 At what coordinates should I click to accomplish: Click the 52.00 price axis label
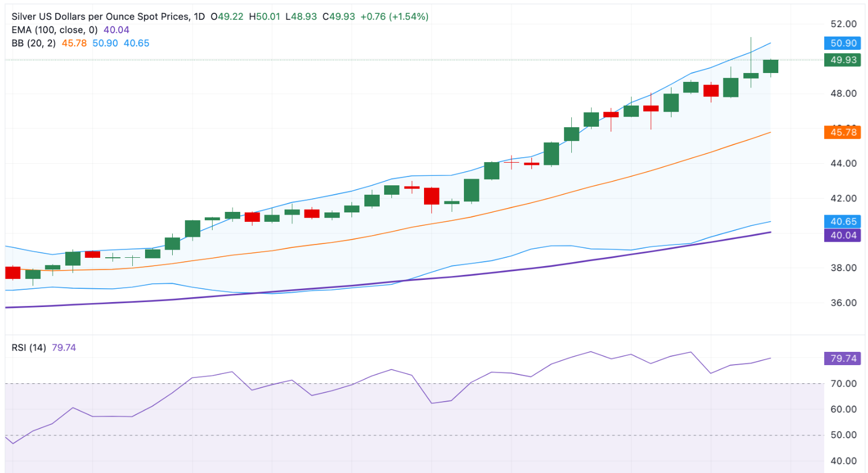point(843,24)
